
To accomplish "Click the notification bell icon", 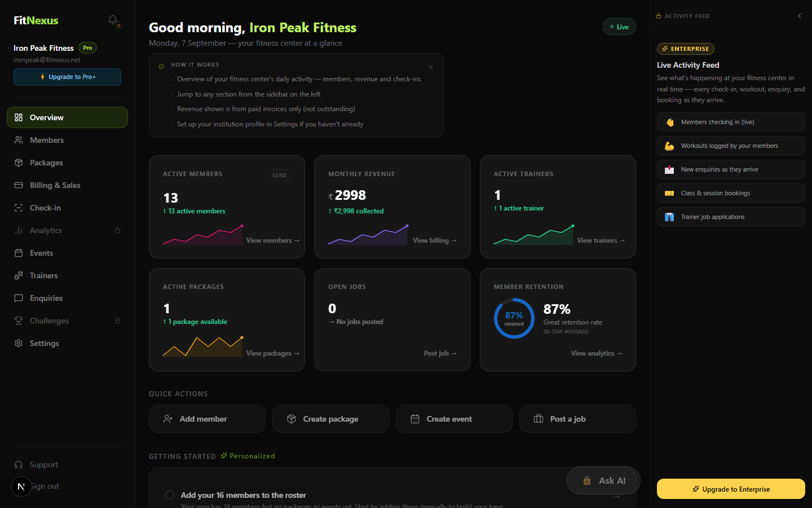I will (113, 20).
